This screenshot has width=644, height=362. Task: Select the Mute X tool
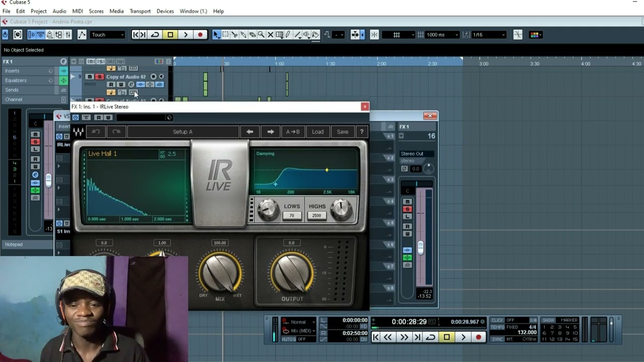(270, 35)
